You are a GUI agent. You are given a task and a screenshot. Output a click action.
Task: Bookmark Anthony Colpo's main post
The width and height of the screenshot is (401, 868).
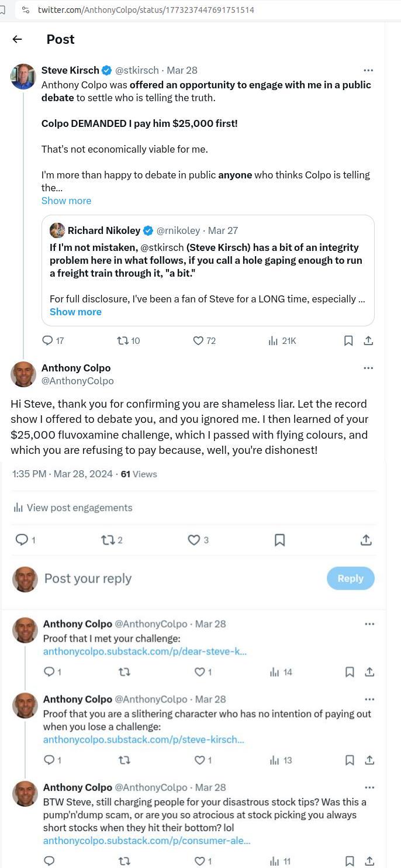[x=279, y=540]
